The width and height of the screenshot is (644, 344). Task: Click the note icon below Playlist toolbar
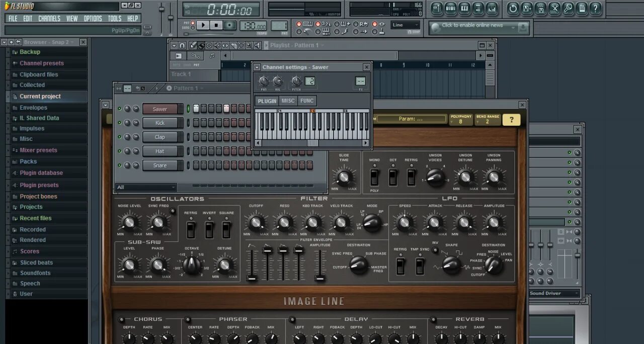[x=212, y=56]
